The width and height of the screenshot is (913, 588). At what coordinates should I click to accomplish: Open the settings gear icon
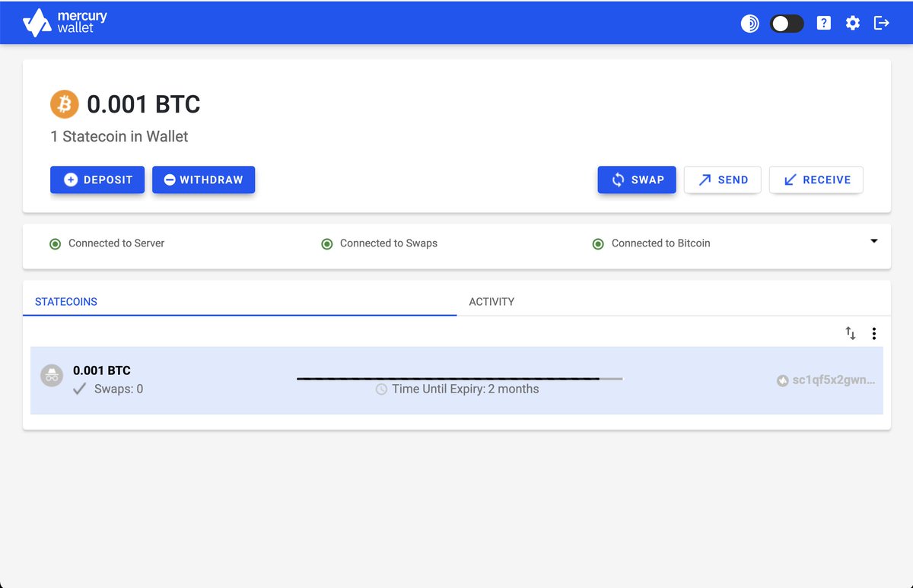(x=853, y=24)
